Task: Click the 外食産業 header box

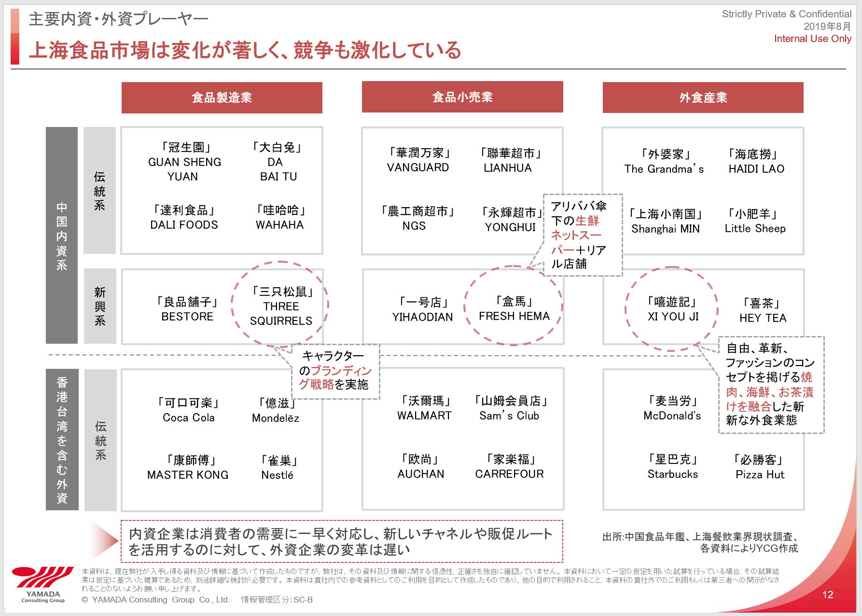Action: pyautogui.click(x=703, y=98)
